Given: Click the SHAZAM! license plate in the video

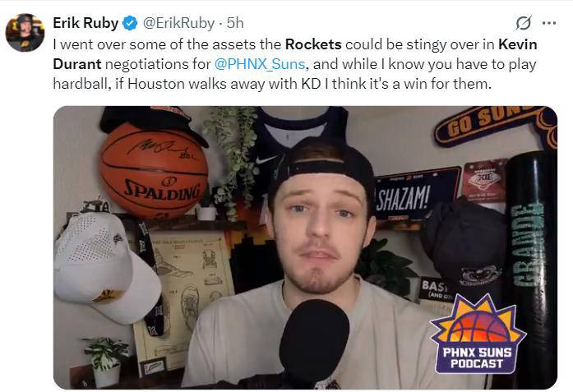Looking at the screenshot, I should coord(417,194).
